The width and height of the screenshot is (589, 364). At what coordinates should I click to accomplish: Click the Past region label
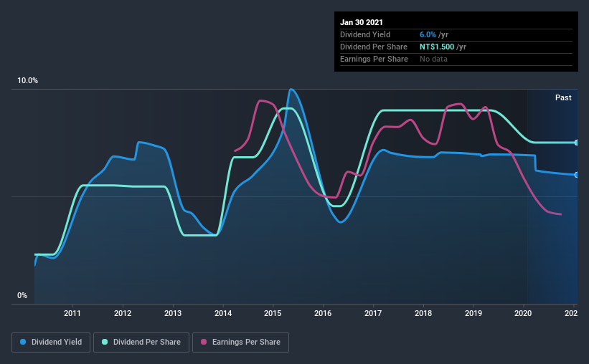point(563,97)
